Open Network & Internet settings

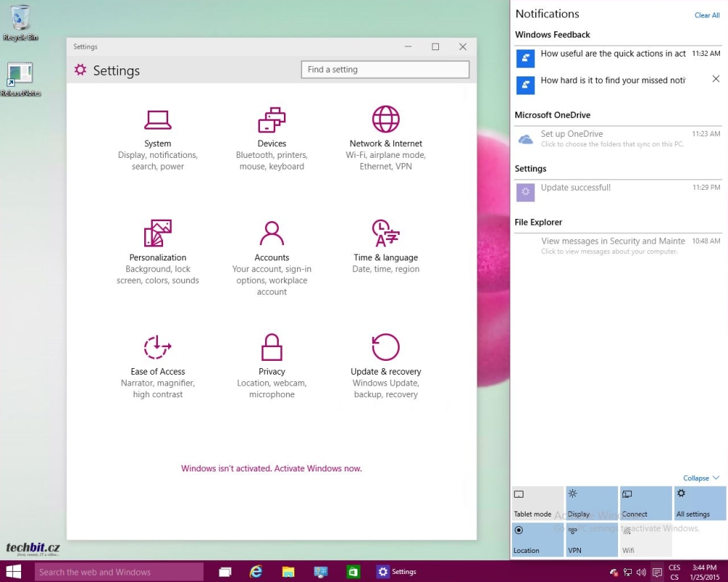(x=386, y=139)
